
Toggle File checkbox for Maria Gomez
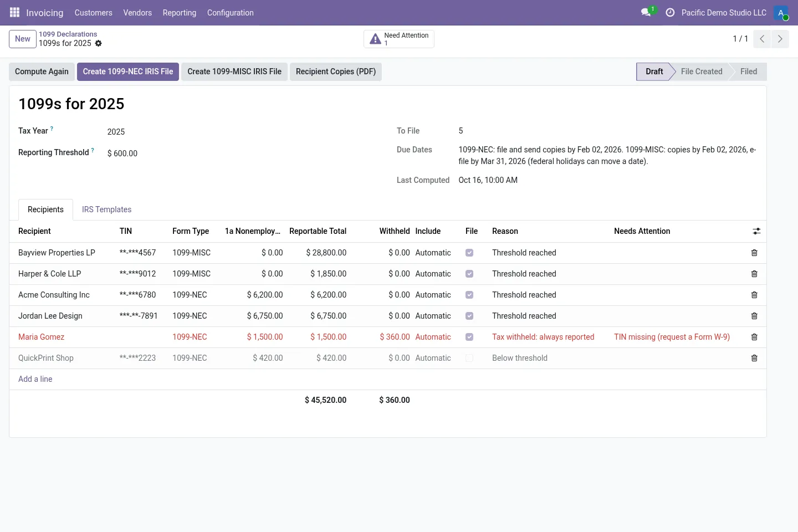pyautogui.click(x=469, y=337)
